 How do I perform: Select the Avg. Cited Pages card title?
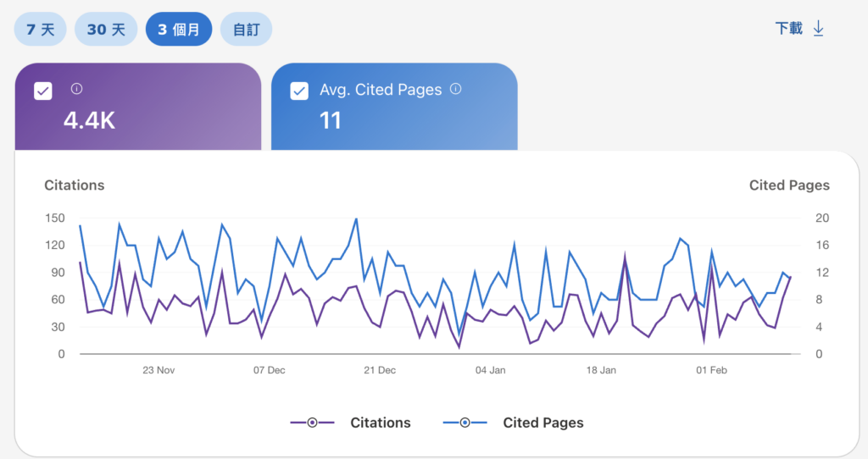point(381,90)
